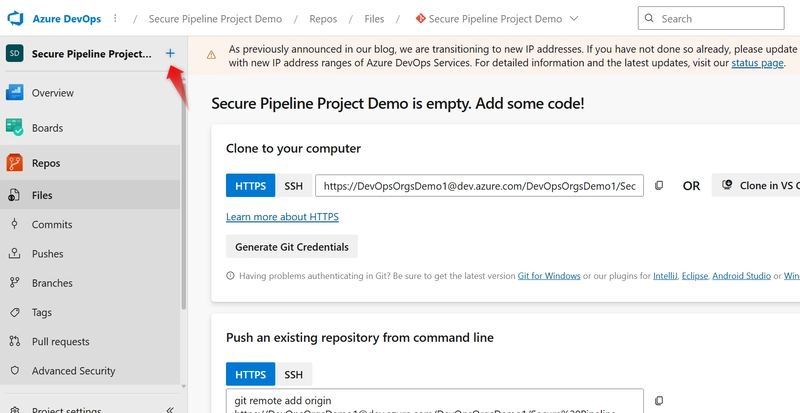Open the Android Studio plugin link
The height and width of the screenshot is (413, 800).
click(x=741, y=276)
